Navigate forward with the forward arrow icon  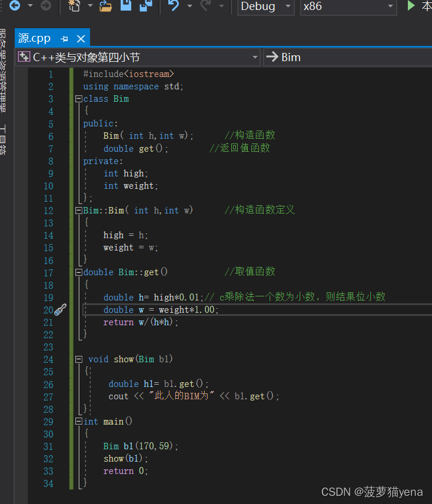(46, 5)
